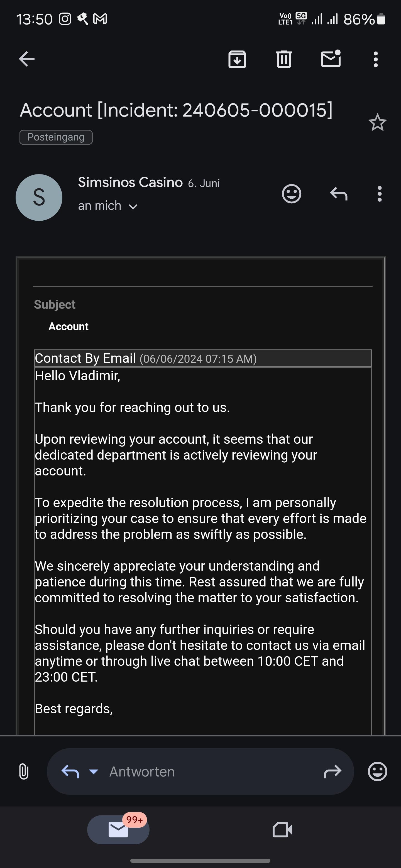Viewport: 401px width, 868px height.
Task: Star the Account incident email
Action: pos(377,122)
